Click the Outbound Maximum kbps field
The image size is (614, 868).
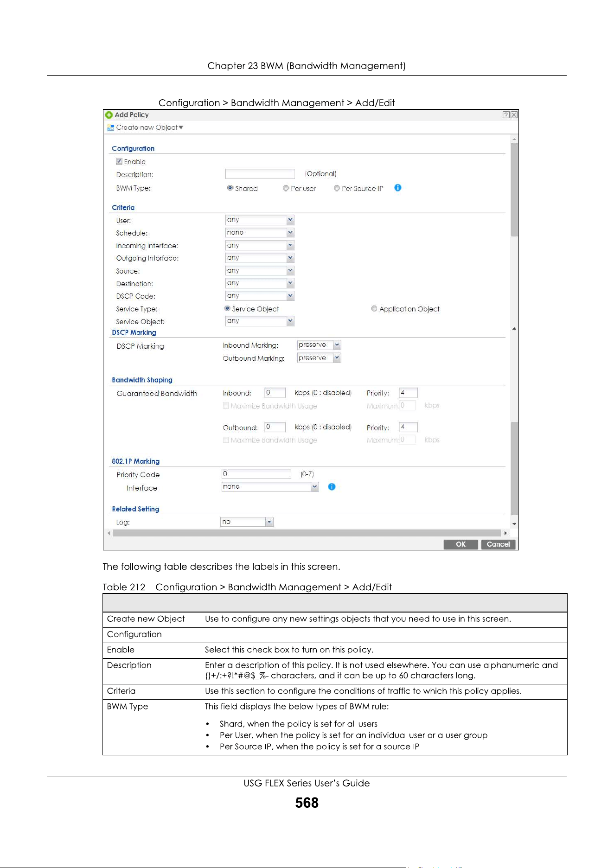coord(407,440)
